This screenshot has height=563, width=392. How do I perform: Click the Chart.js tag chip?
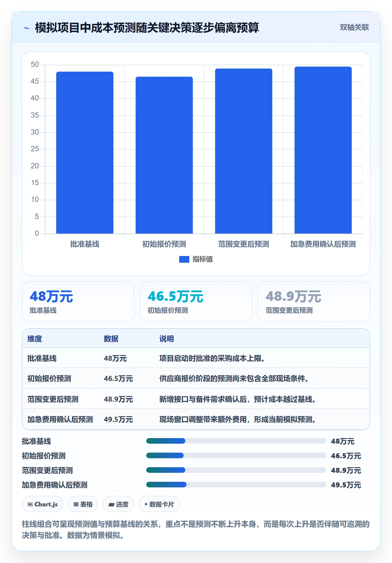[43, 504]
